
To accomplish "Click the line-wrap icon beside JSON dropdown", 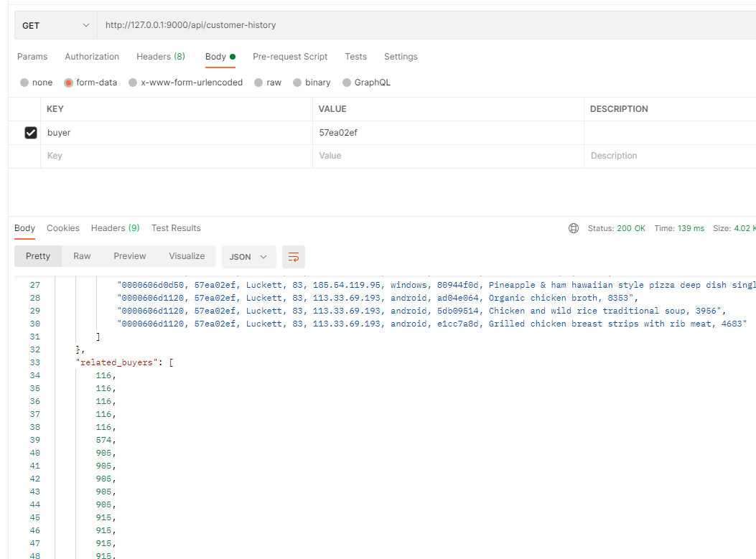I will pyautogui.click(x=293, y=256).
